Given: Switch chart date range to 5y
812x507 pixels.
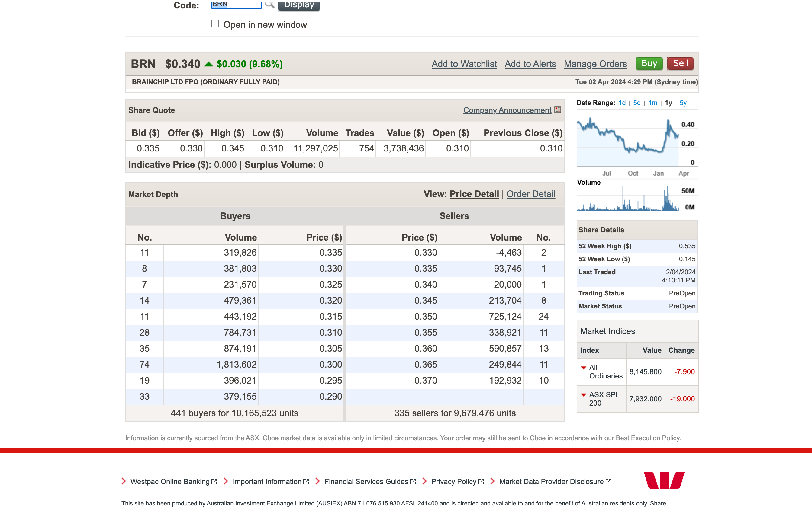Looking at the screenshot, I should coord(683,103).
